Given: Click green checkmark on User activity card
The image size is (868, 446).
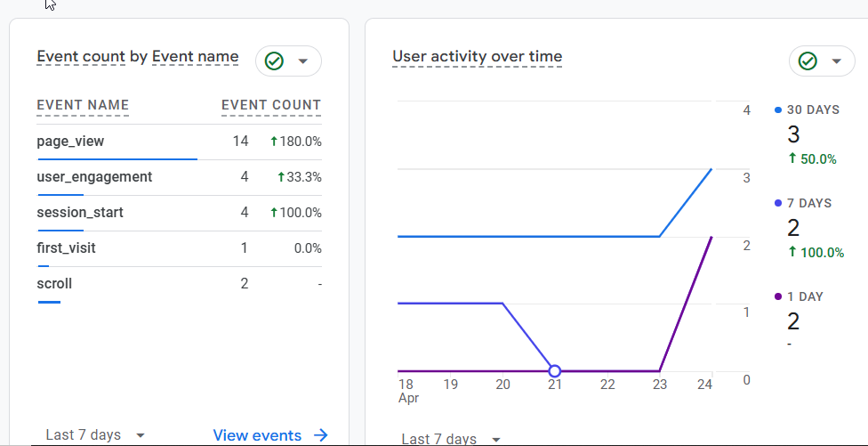Looking at the screenshot, I should tap(808, 61).
